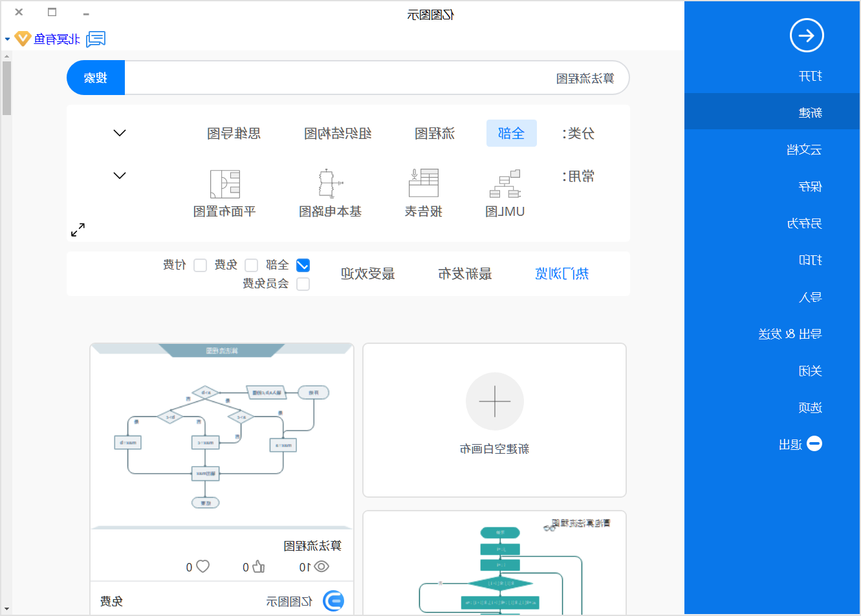Click the plus icon for blank canvas
Image resolution: width=861 pixels, height=616 pixels.
pyautogui.click(x=495, y=401)
